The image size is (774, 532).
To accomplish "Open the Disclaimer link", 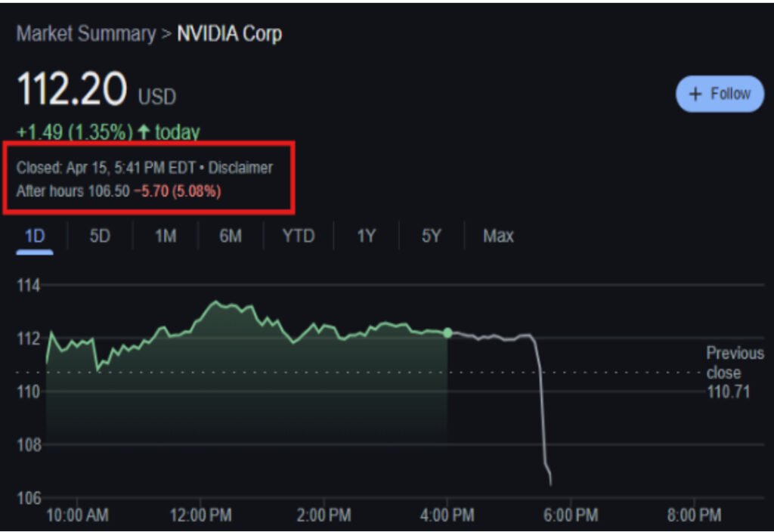I will 240,168.
